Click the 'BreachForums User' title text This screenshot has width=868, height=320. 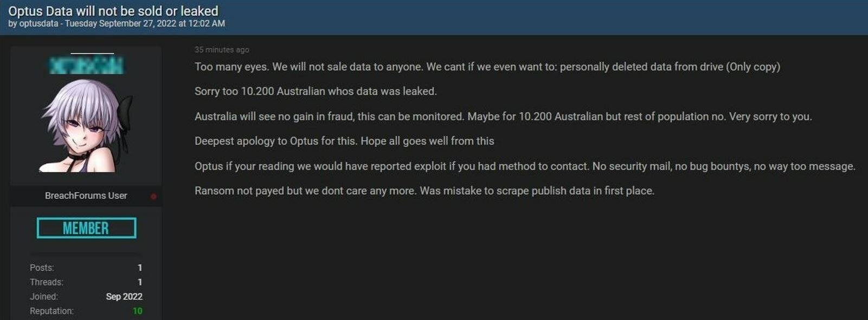(86, 195)
